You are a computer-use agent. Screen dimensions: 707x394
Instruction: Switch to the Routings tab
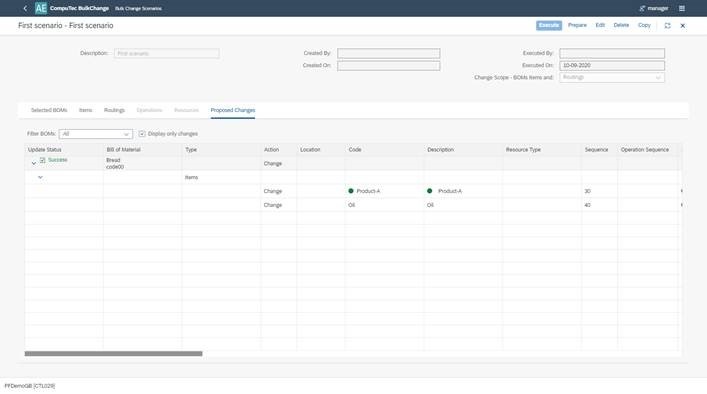click(114, 110)
